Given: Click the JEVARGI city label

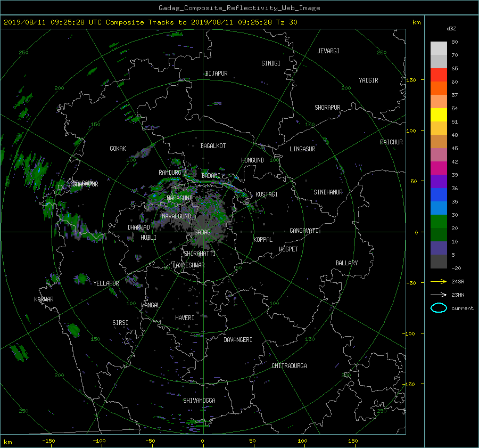Looking at the screenshot, I should click(328, 51).
